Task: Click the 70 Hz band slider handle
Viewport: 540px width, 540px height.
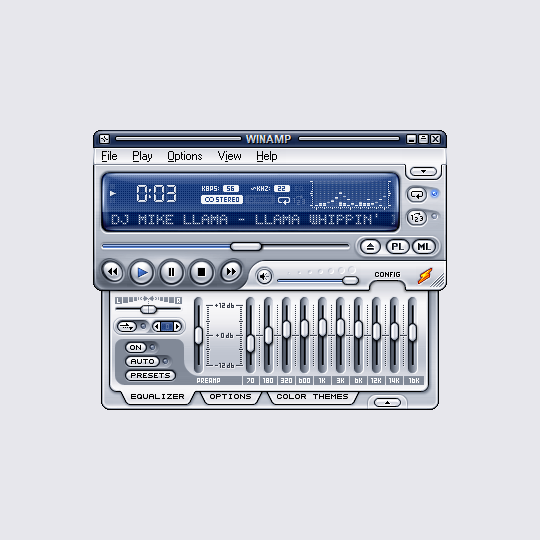Action: coord(250,343)
